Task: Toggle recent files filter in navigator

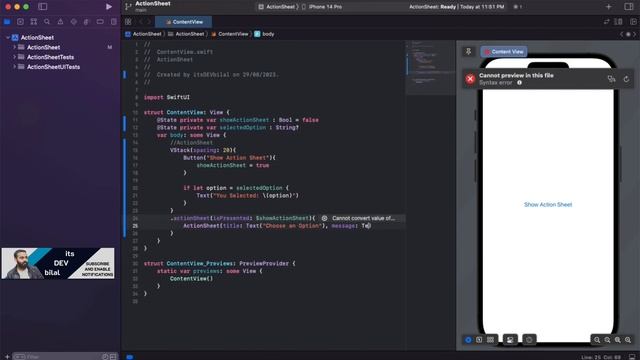Action: coord(105,356)
